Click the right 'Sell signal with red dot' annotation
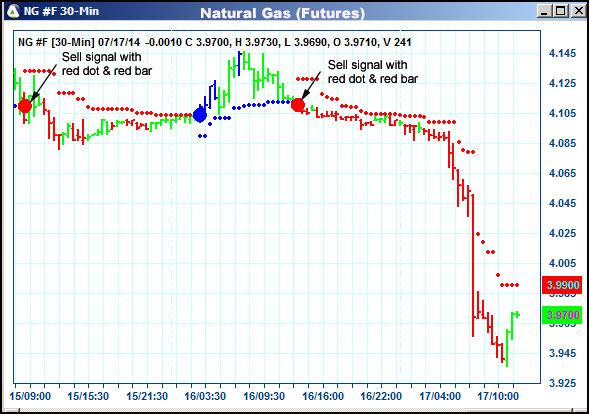Screen dimensions: 589x414 tap(373, 72)
